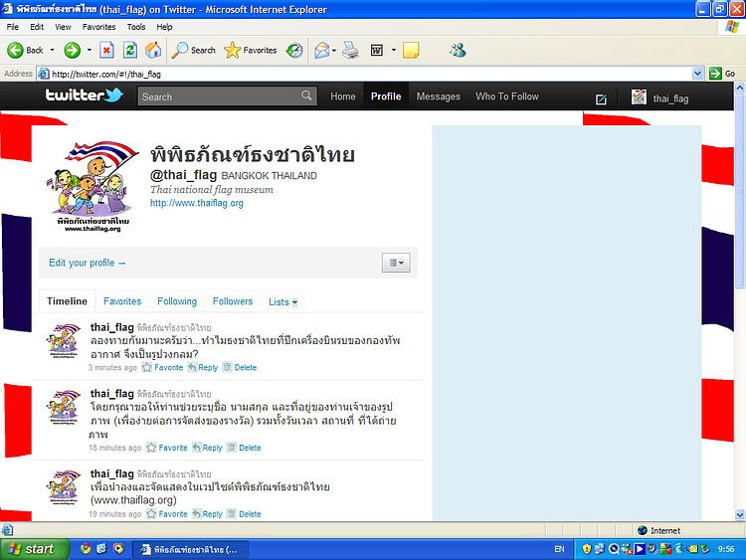746x560 pixels.
Task: Open thai_flag account menu in top bar
Action: (659, 98)
